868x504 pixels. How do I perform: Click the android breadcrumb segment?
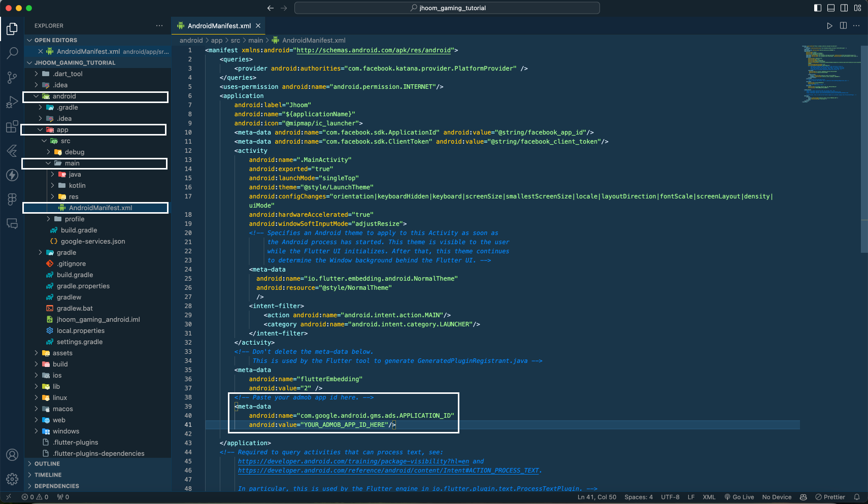point(191,41)
